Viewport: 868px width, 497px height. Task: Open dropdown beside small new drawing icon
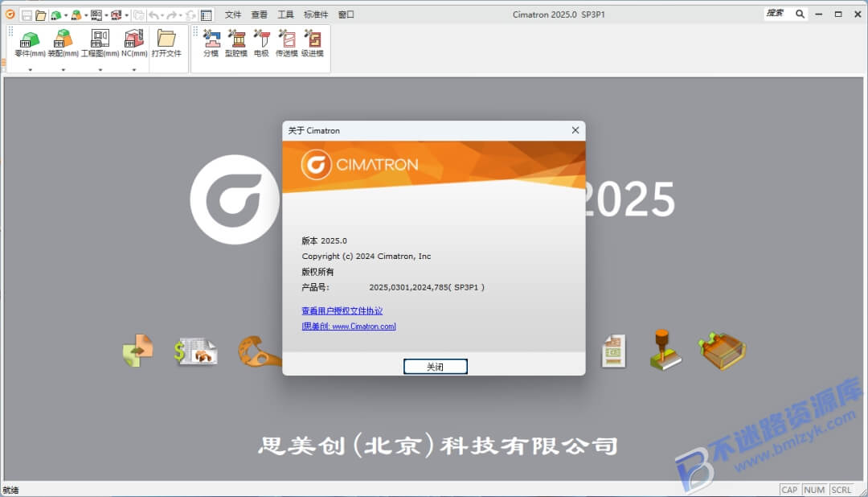tap(106, 15)
